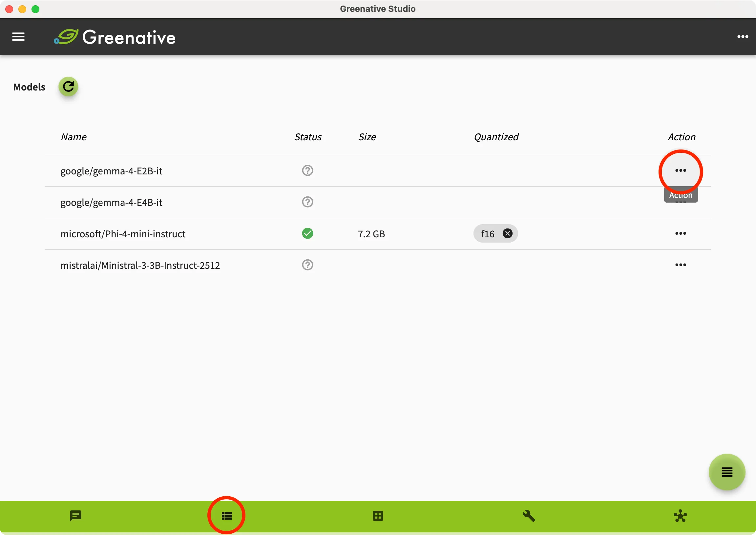Open action menu for microsoft/Phi-4-mini-instruct
The height and width of the screenshot is (535, 756).
(x=681, y=233)
